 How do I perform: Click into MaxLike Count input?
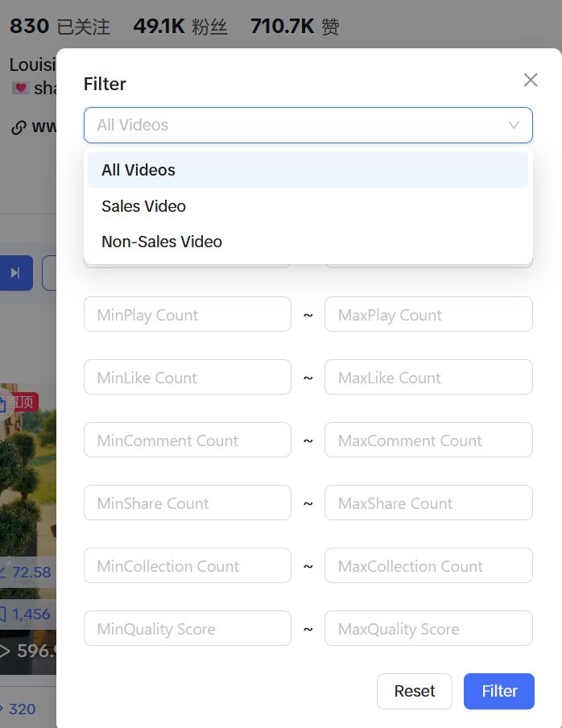click(x=428, y=377)
